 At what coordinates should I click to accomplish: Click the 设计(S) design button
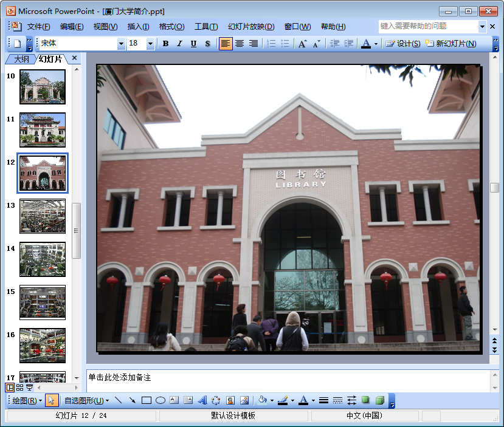click(x=403, y=44)
